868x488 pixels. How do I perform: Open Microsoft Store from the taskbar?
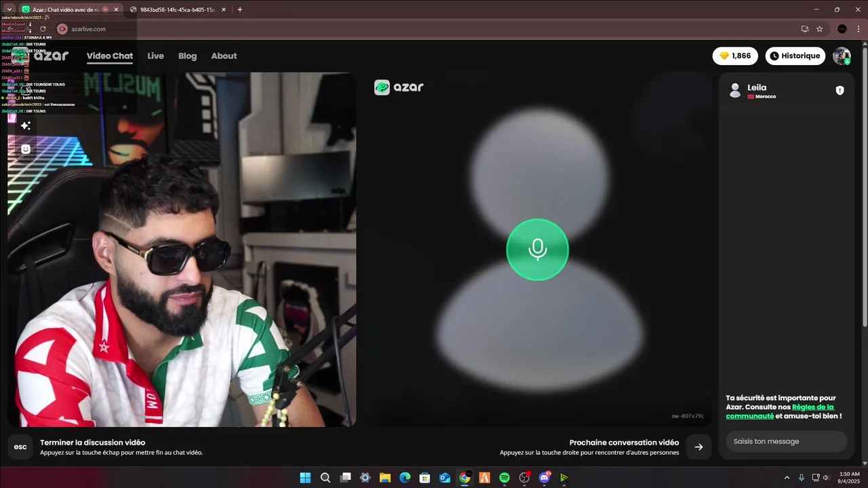coord(425,478)
